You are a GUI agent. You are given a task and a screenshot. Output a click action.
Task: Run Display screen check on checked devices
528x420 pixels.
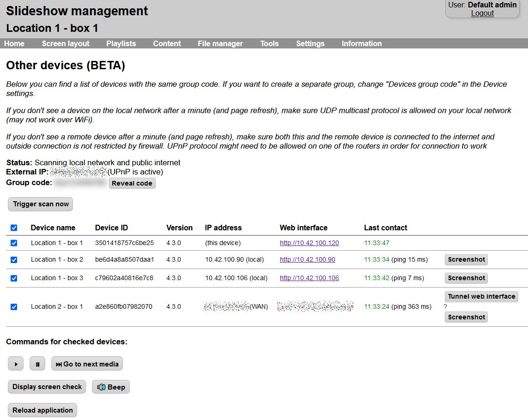(x=46, y=387)
